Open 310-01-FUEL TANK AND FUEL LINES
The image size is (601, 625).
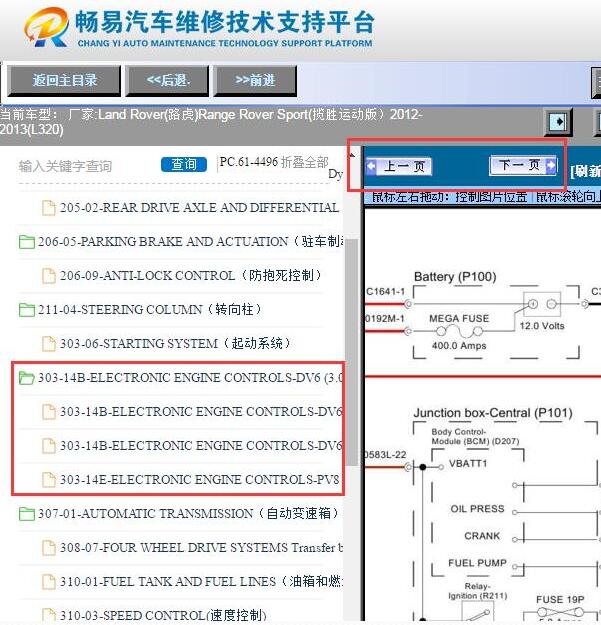pyautogui.click(x=201, y=582)
